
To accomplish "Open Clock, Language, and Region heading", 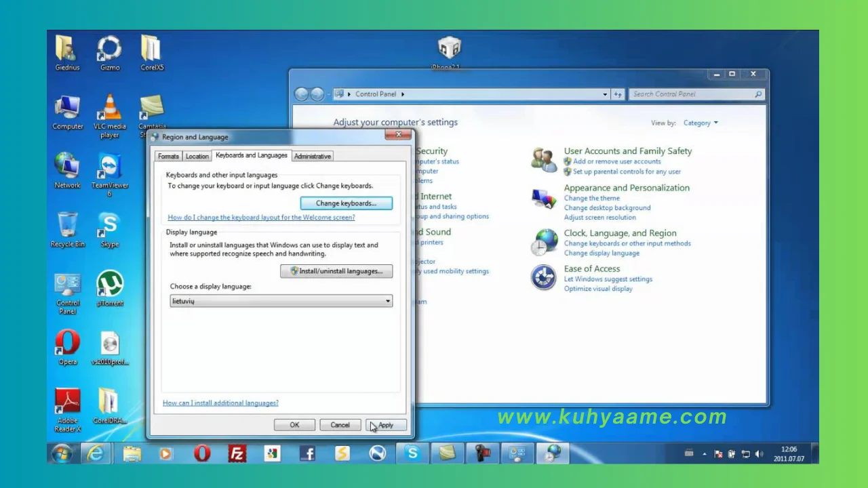I will pyautogui.click(x=620, y=233).
